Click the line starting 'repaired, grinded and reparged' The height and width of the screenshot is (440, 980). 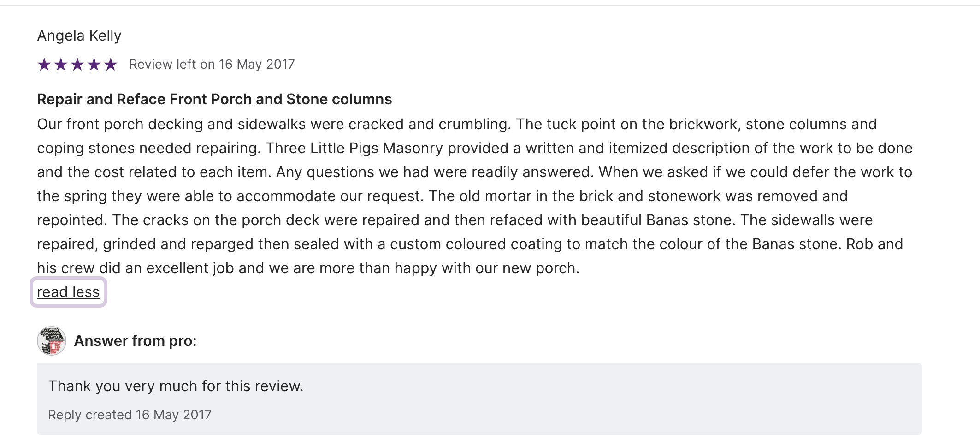tap(470, 244)
